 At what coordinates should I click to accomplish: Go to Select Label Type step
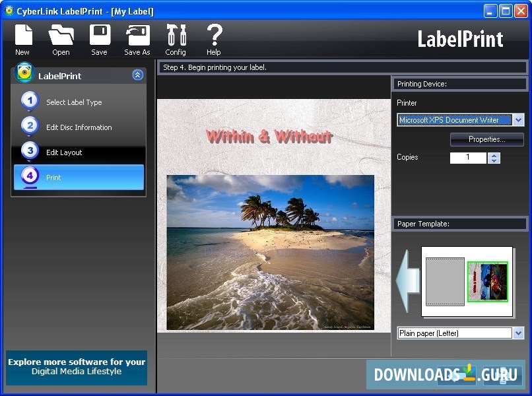[x=74, y=102]
